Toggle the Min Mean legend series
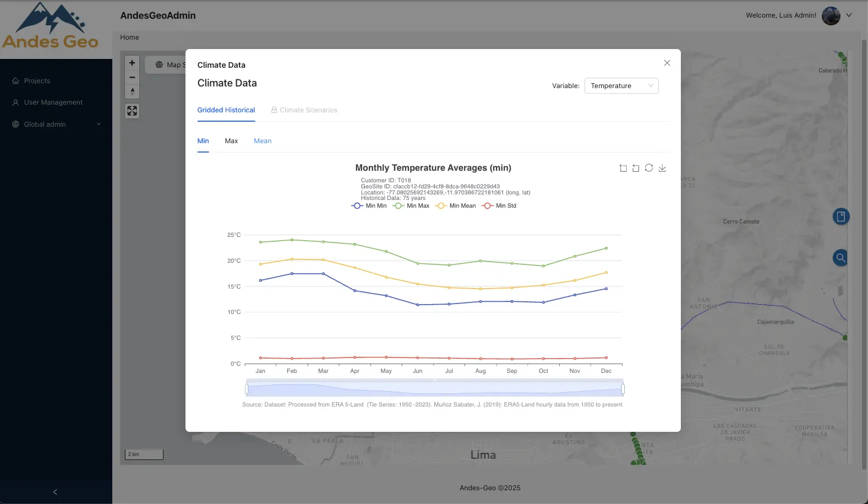Viewport: 868px width, 504px height. [455, 206]
